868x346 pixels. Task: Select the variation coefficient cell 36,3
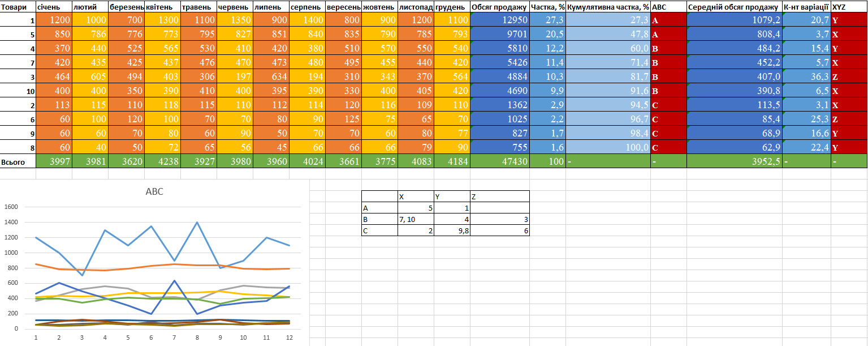pos(806,77)
